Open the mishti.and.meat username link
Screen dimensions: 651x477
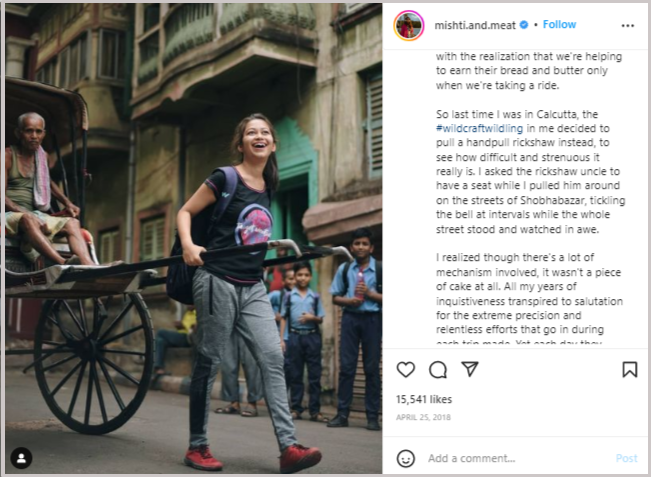(x=475, y=25)
